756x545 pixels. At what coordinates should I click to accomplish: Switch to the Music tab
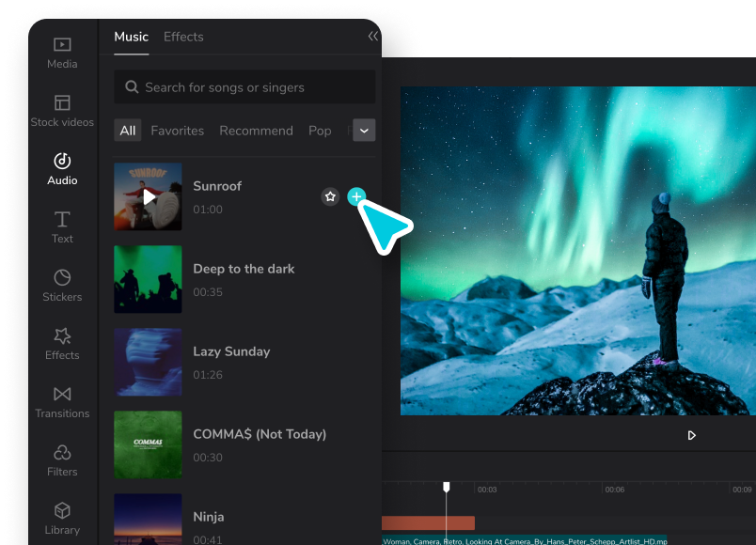pos(131,37)
